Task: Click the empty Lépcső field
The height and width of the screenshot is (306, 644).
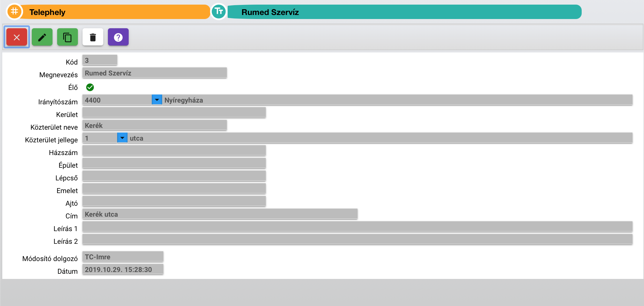Action: 174,176
